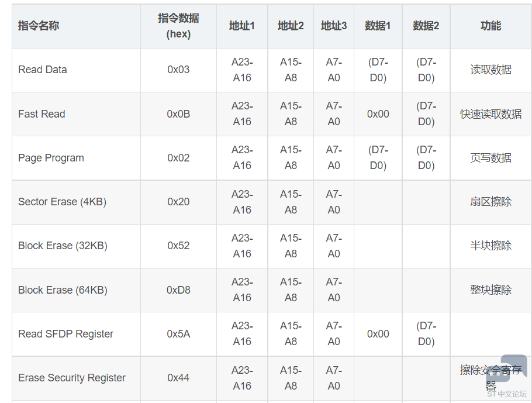Select the Erase Security Register name
This screenshot has height=403, width=532.
71,377
